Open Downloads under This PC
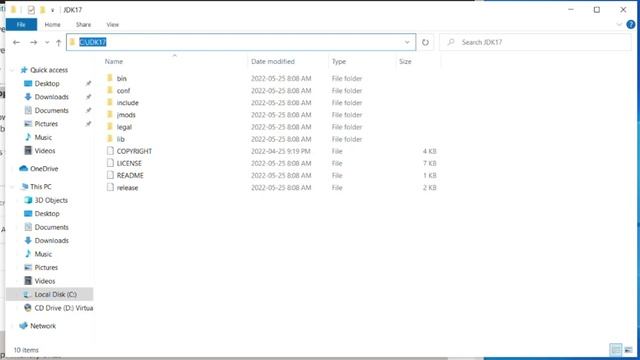This screenshot has height=360, width=640. 51,240
